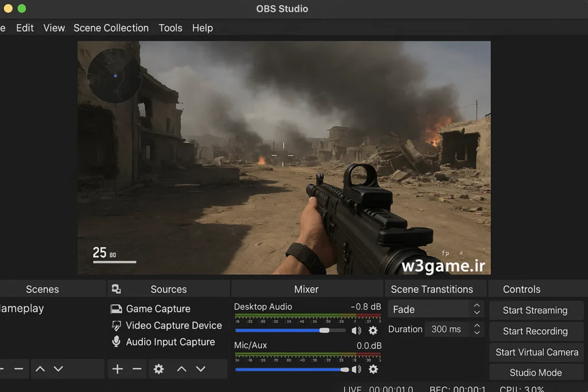Move the scene up

click(40, 369)
